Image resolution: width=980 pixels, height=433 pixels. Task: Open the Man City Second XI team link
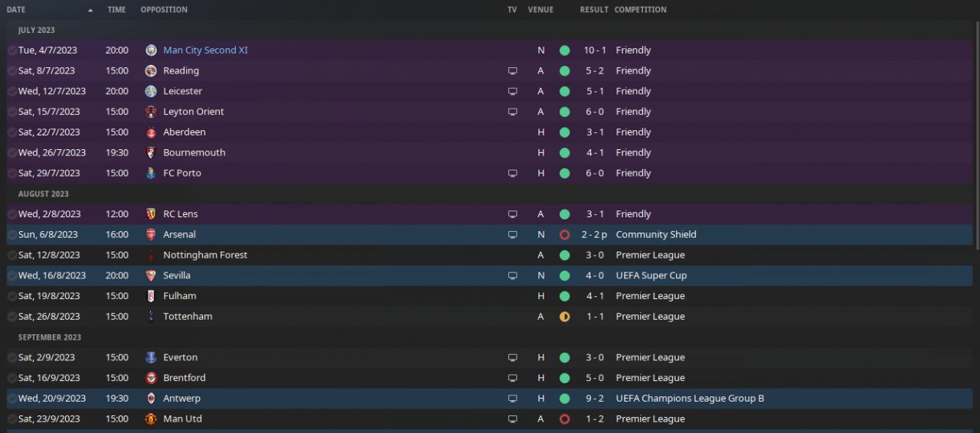(x=205, y=50)
